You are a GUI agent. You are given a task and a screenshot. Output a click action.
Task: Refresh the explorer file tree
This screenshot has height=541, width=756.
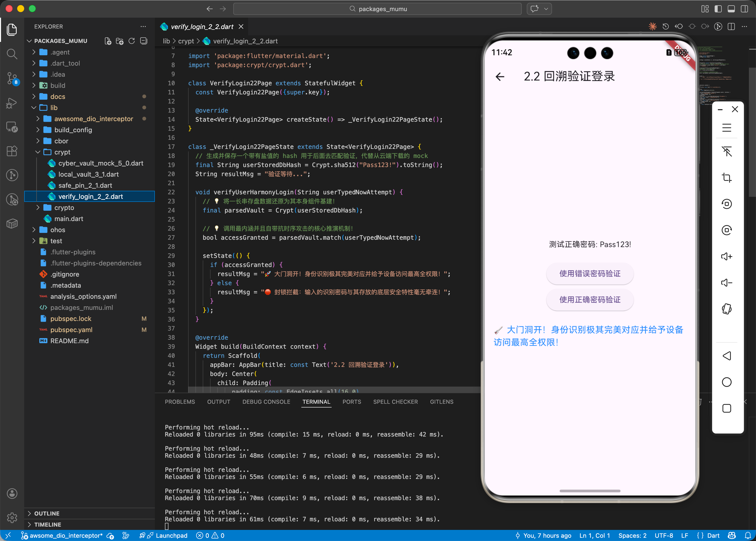131,41
